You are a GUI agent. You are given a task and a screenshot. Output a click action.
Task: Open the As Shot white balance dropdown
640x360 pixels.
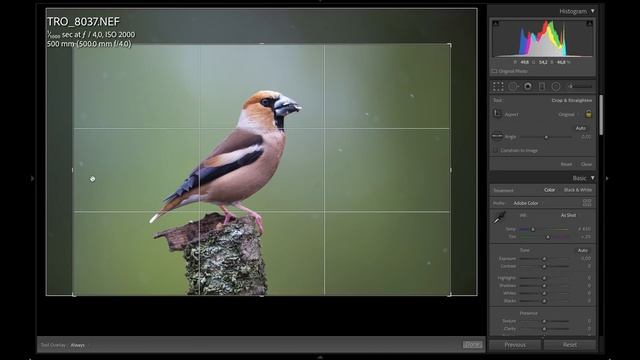point(569,215)
